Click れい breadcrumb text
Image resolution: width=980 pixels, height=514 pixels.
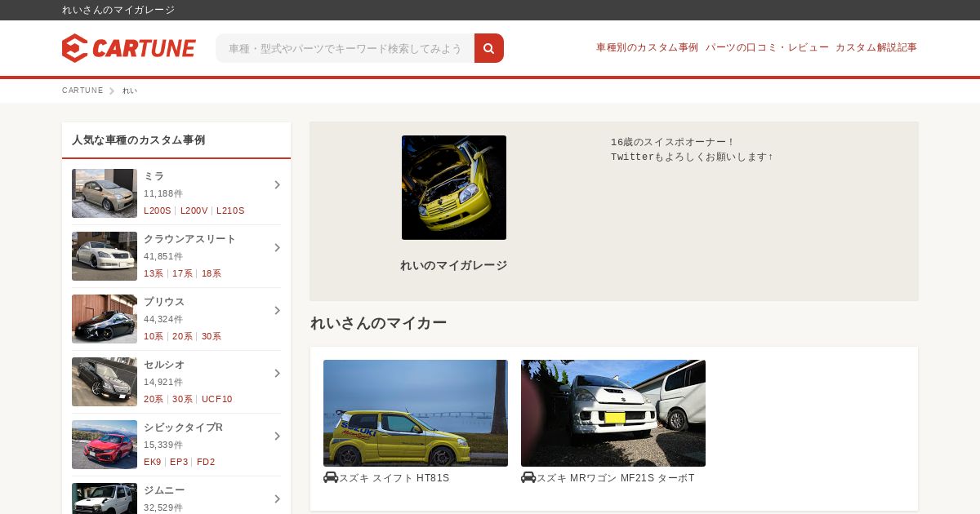(x=130, y=91)
